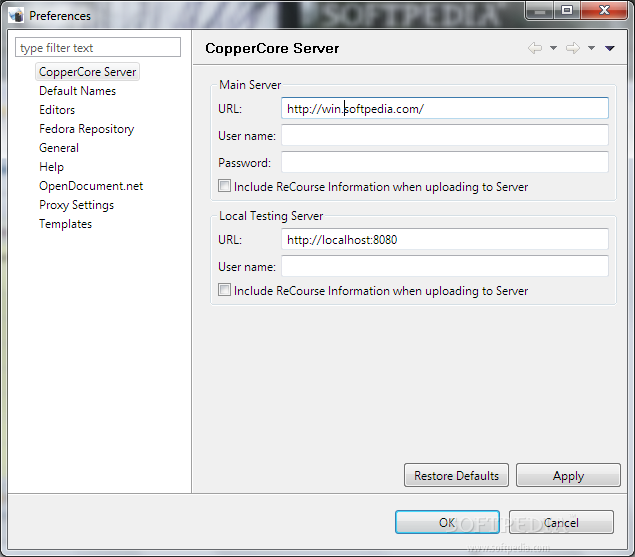Open the back history dropdown arrow

pyautogui.click(x=553, y=48)
